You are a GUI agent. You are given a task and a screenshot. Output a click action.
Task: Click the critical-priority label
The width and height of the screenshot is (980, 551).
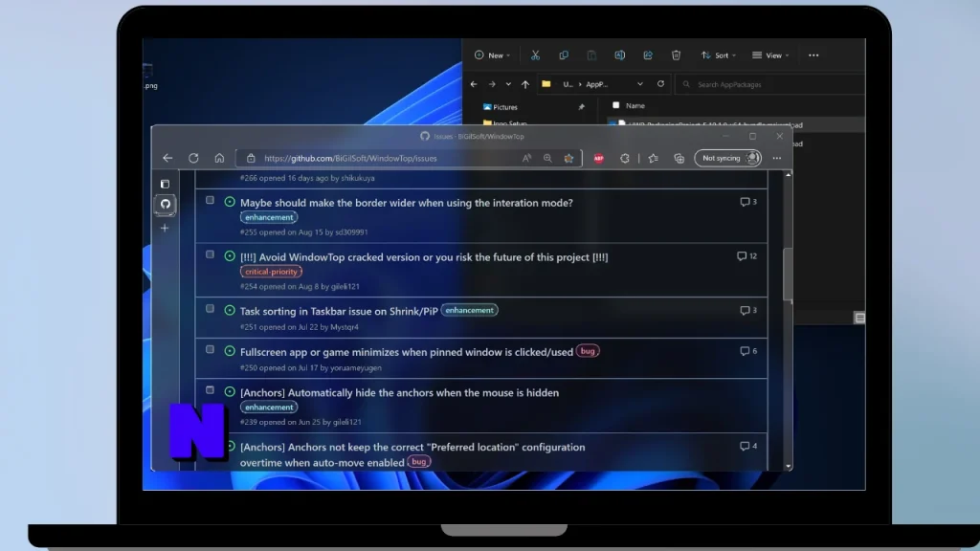pyautogui.click(x=271, y=272)
